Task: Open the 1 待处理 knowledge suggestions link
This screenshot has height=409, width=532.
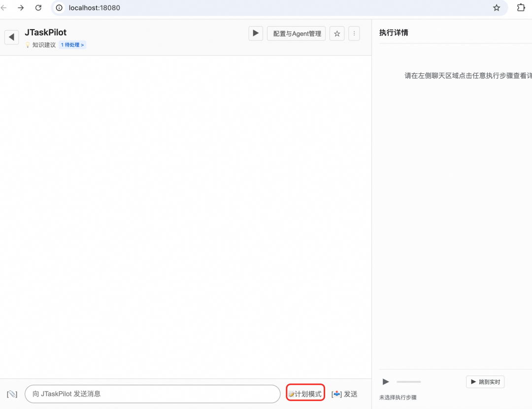Action: [x=72, y=45]
